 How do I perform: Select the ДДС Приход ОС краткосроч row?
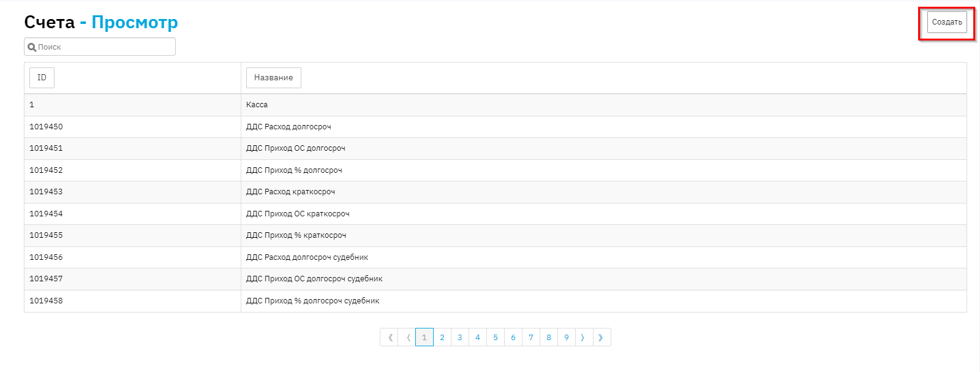coord(298,214)
